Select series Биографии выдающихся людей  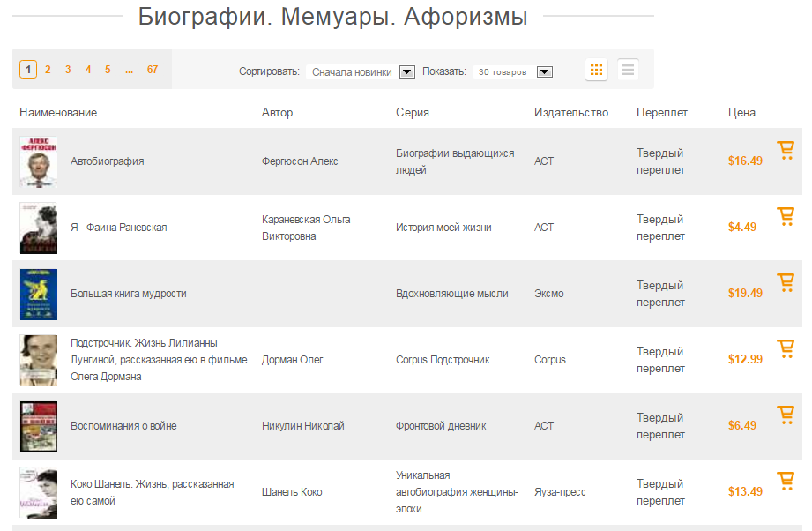point(455,161)
